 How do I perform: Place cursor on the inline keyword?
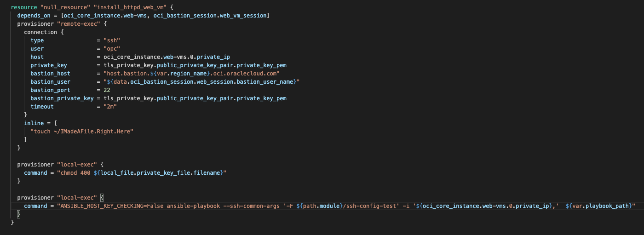pyautogui.click(x=34, y=123)
